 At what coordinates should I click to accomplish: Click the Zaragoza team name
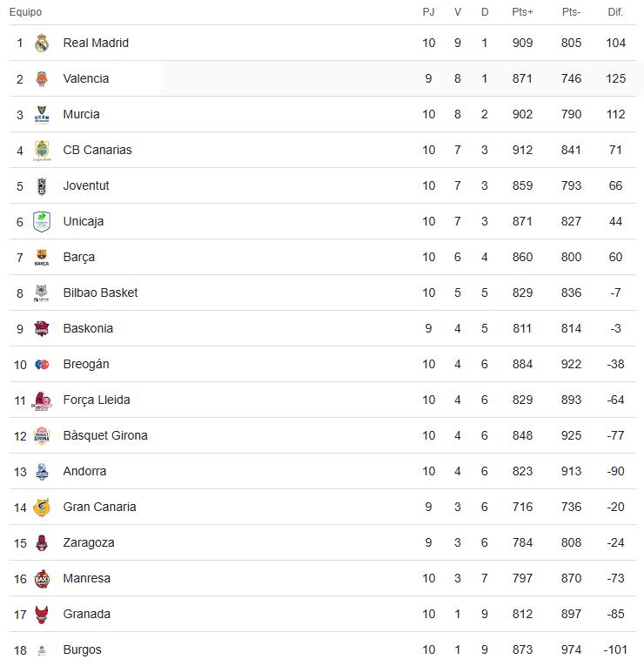pyautogui.click(x=89, y=542)
